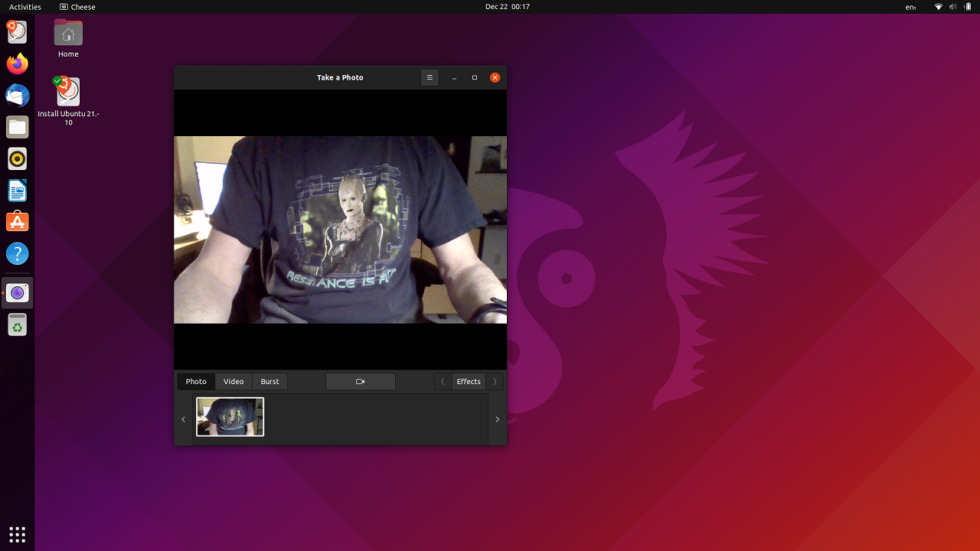Select the Cheese camera icon in dock
This screenshot has height=551, width=980.
[x=17, y=293]
